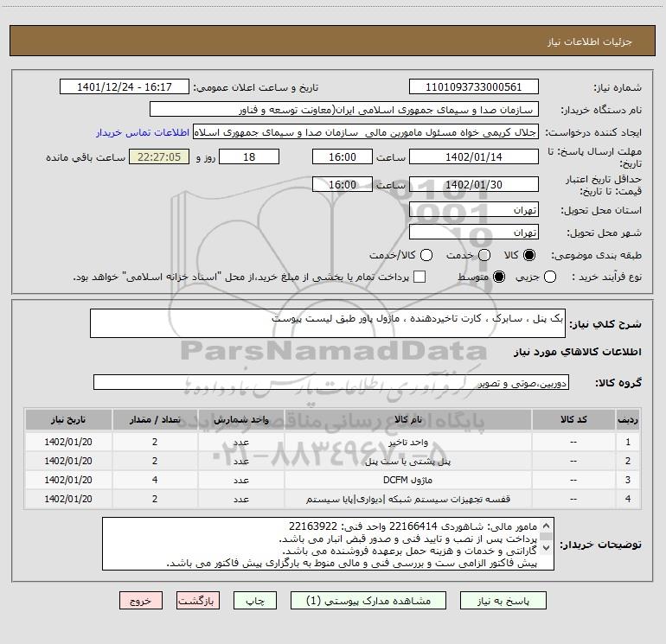666x644 pixels.
Task: Click the جزئیات اطلاعات نیاز header title
Action: (x=590, y=41)
